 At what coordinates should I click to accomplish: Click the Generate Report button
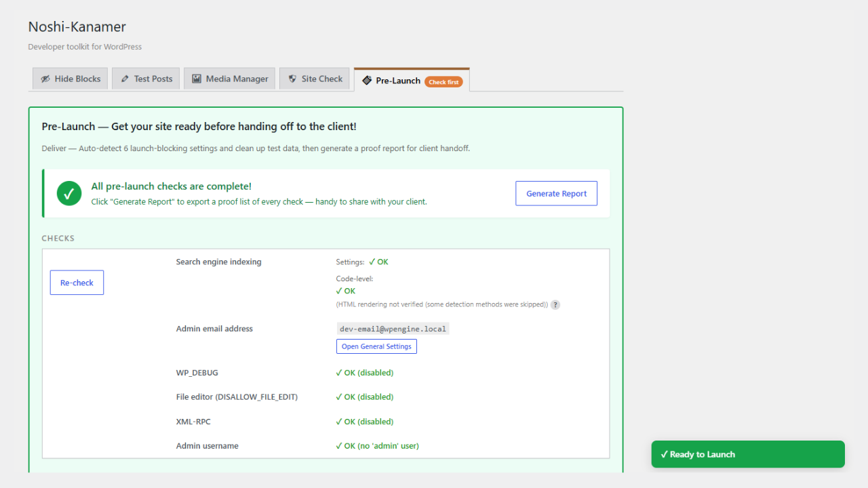point(556,193)
